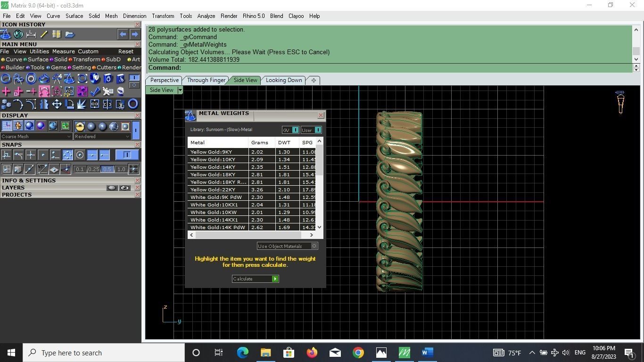Add a new viewport tab with plus button
The image size is (644, 362).
[314, 80]
